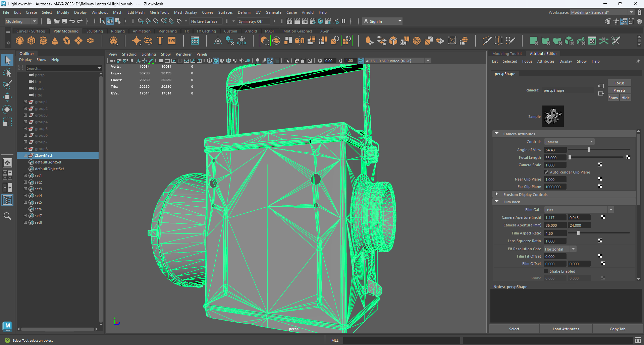Select the polygon cube shelf icon
The height and width of the screenshot is (345, 644).
(x=31, y=41)
